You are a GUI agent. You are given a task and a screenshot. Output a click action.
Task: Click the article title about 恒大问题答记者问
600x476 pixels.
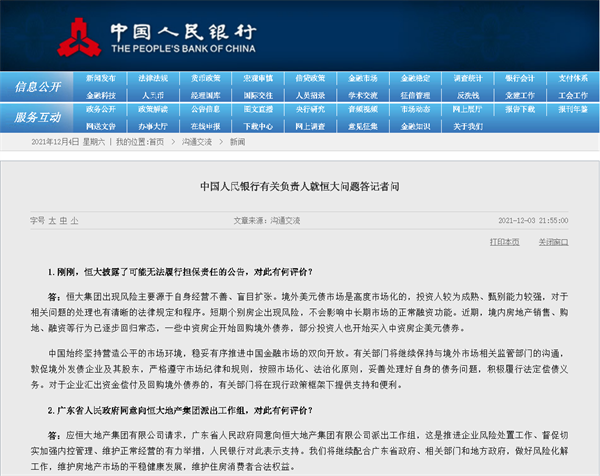pyautogui.click(x=300, y=187)
